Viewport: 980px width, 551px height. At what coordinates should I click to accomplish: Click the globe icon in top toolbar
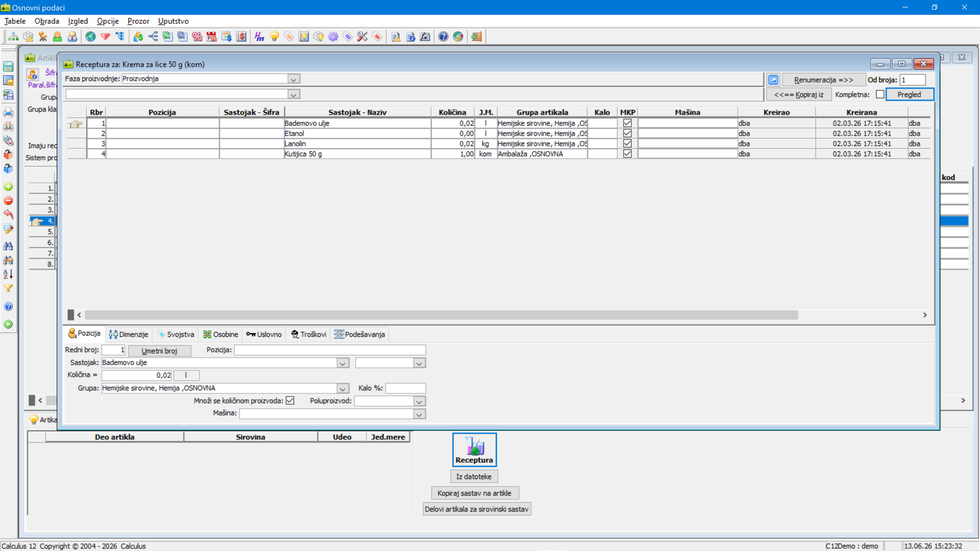tap(91, 36)
